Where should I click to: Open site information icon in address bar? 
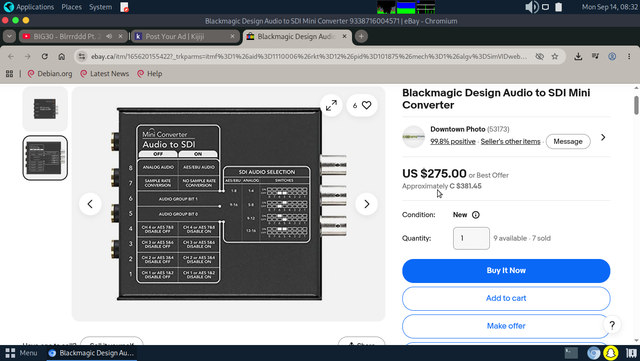[82, 57]
